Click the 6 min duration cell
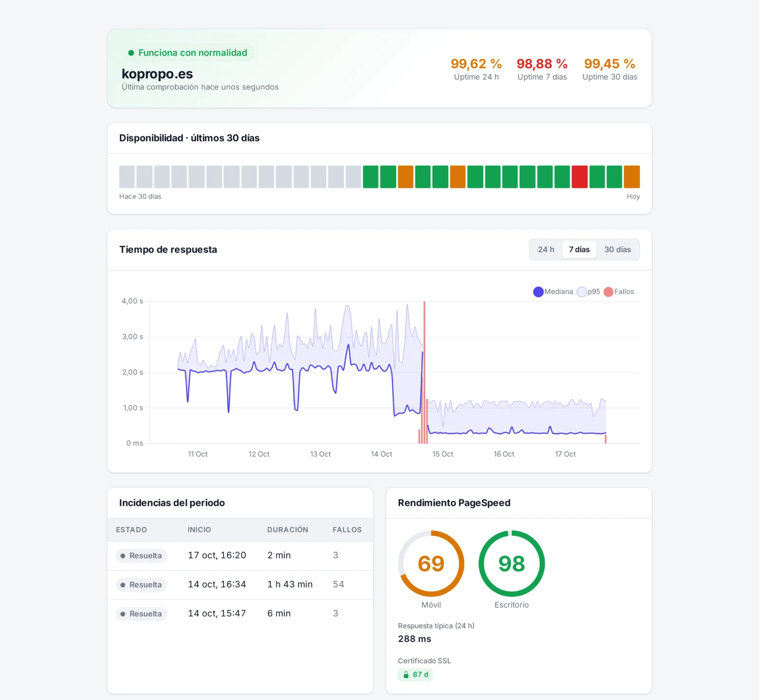Screen dimensions: 759x700 click(x=279, y=614)
